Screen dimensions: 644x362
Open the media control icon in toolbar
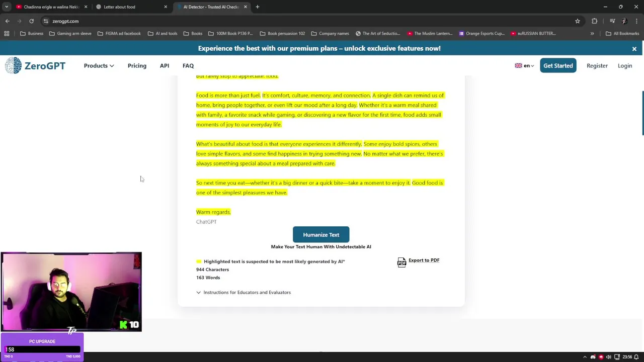point(612,21)
